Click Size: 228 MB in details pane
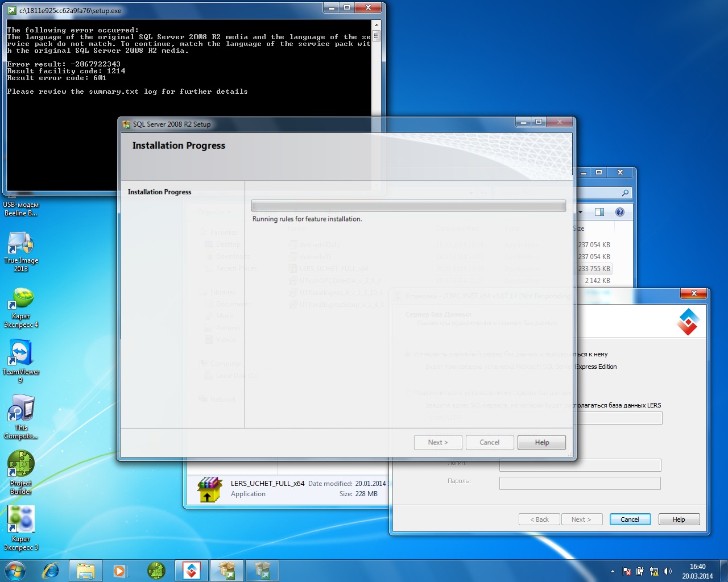Viewport: 728px width, 582px height. point(358,494)
